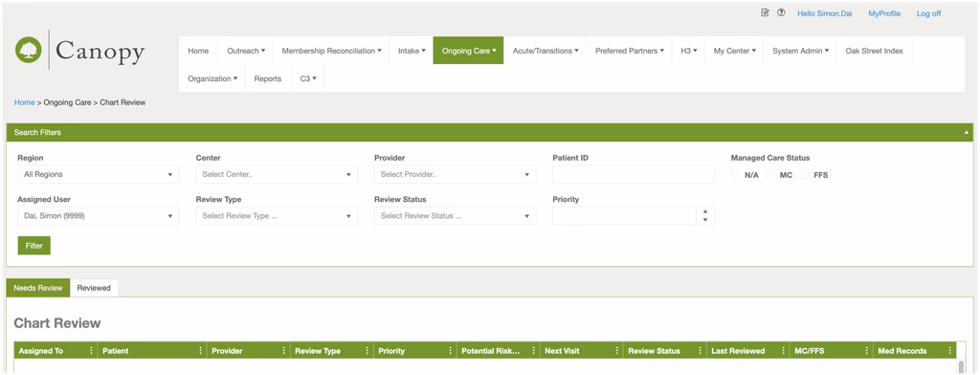Open the Preferred Partners menu

tap(629, 51)
